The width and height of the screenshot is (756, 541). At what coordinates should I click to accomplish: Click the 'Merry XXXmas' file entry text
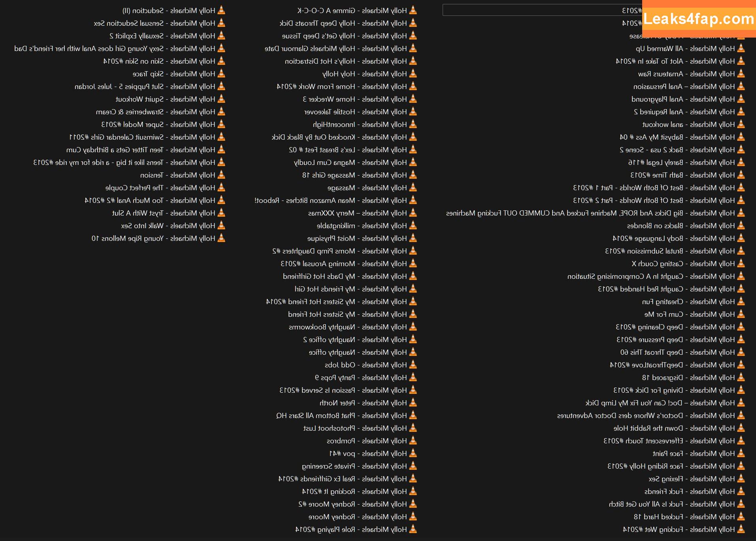(x=331, y=213)
